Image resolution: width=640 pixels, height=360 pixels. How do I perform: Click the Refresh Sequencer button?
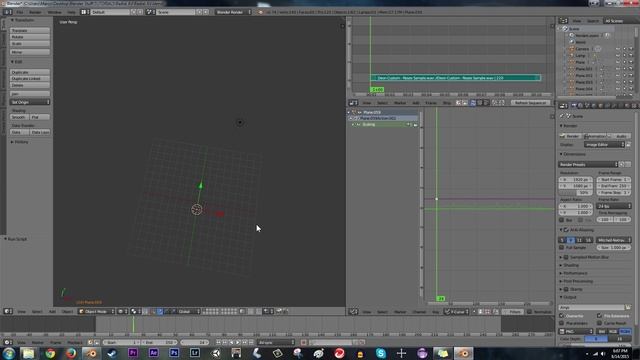(530, 103)
